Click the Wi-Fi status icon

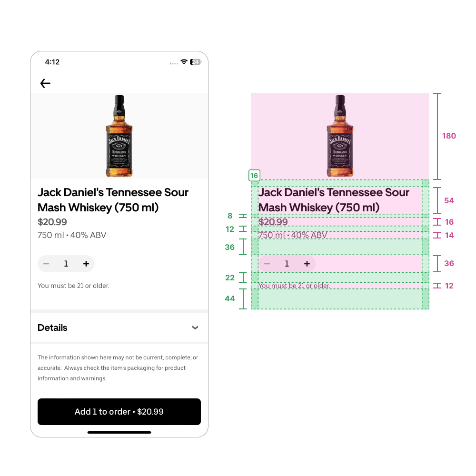pyautogui.click(x=184, y=62)
